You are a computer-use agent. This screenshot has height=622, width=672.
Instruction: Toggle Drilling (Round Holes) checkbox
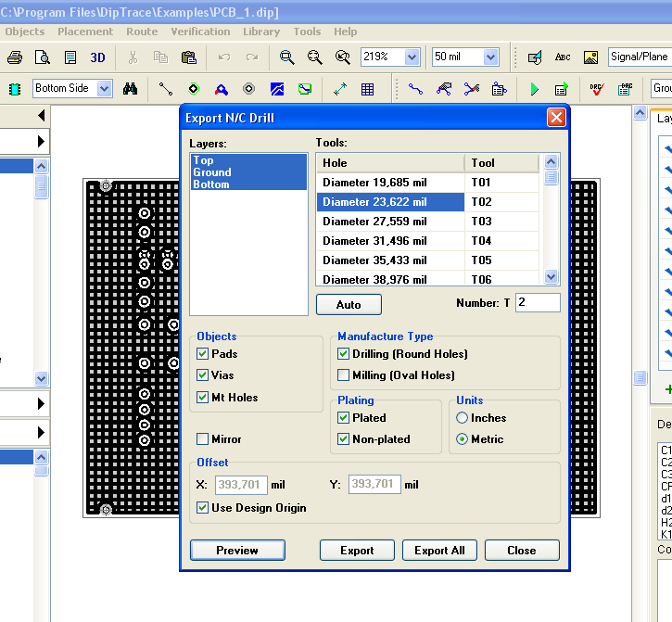click(343, 354)
